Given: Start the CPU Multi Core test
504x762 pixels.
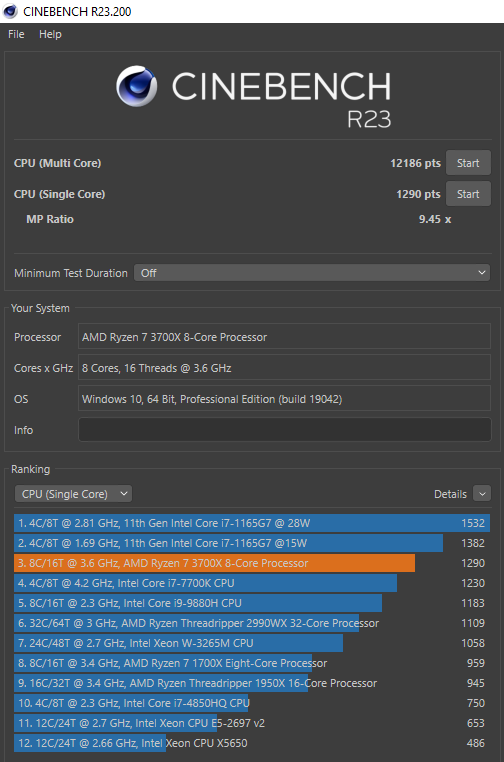Looking at the screenshot, I should (468, 163).
